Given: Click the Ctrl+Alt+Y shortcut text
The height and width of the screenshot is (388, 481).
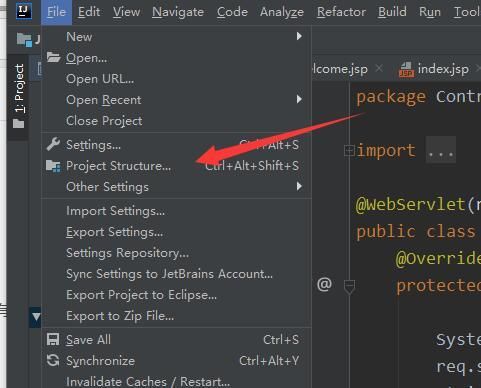Looking at the screenshot, I should pyautogui.click(x=269, y=361).
